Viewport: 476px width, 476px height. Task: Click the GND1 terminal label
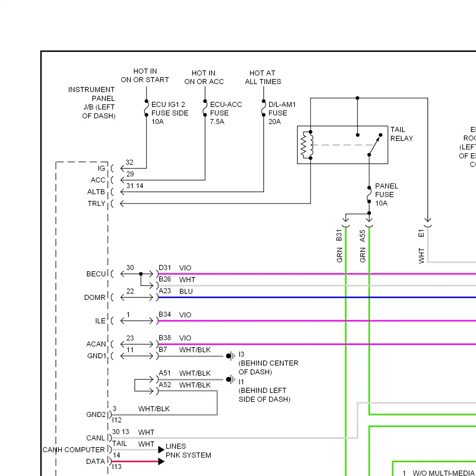coord(96,356)
